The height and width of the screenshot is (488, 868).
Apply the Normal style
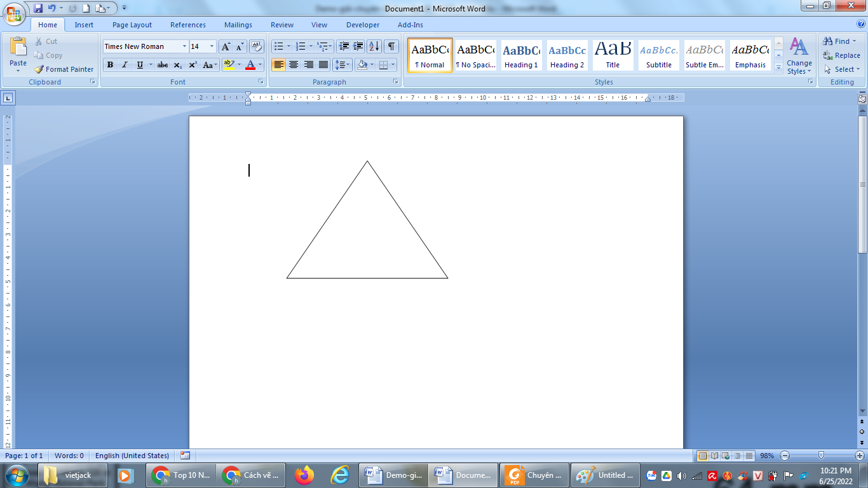(430, 55)
